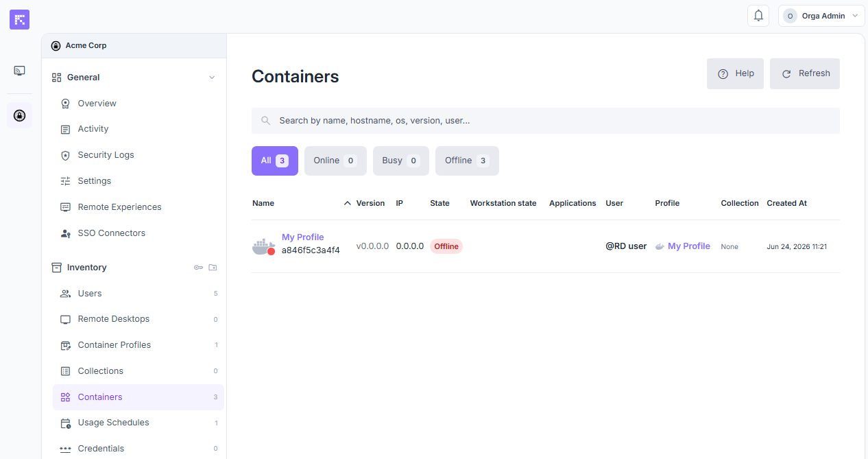Go to Usage Schedules in Inventory

click(138, 423)
